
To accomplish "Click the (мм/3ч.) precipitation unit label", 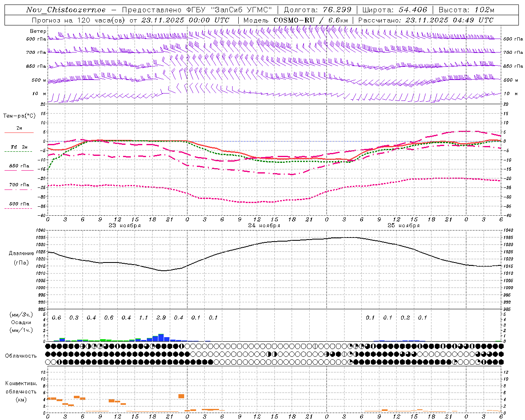I will pos(21,315).
